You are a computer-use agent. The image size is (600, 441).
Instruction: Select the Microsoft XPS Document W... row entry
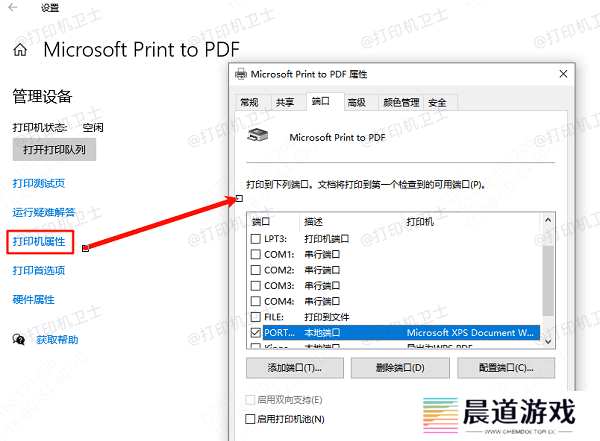[470, 333]
